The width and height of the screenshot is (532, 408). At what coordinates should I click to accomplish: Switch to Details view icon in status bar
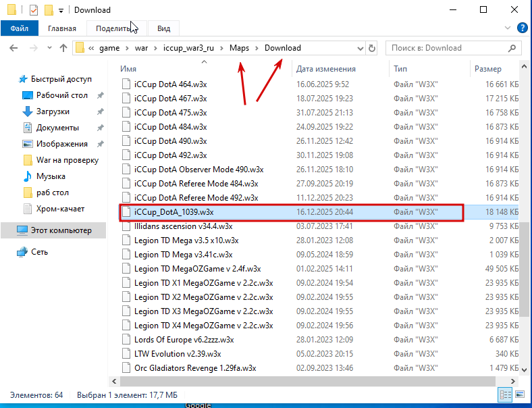505,394
